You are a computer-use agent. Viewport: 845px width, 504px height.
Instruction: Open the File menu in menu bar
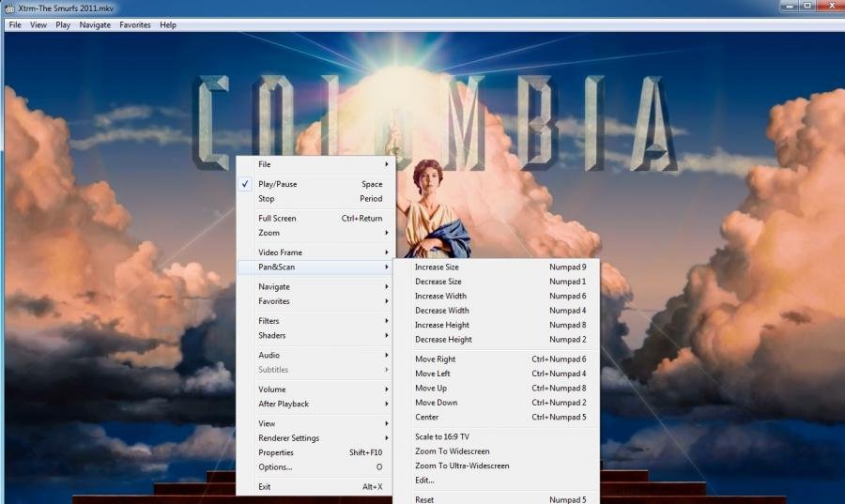click(15, 24)
